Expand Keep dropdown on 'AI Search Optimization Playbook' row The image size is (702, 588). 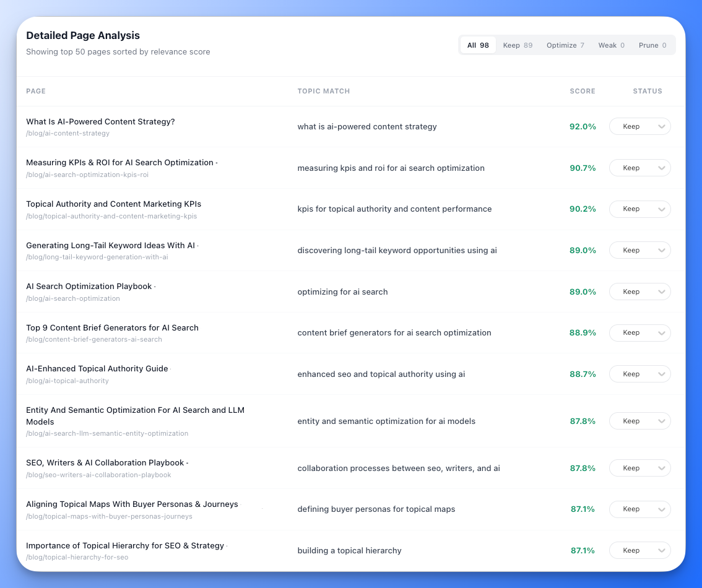(639, 291)
